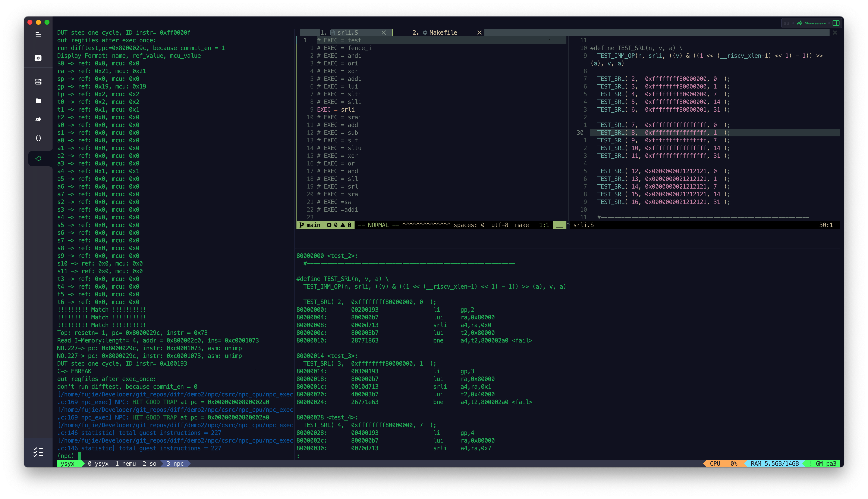Click the '80000000 <test_2>:' label
The image size is (868, 499).
[327, 256]
